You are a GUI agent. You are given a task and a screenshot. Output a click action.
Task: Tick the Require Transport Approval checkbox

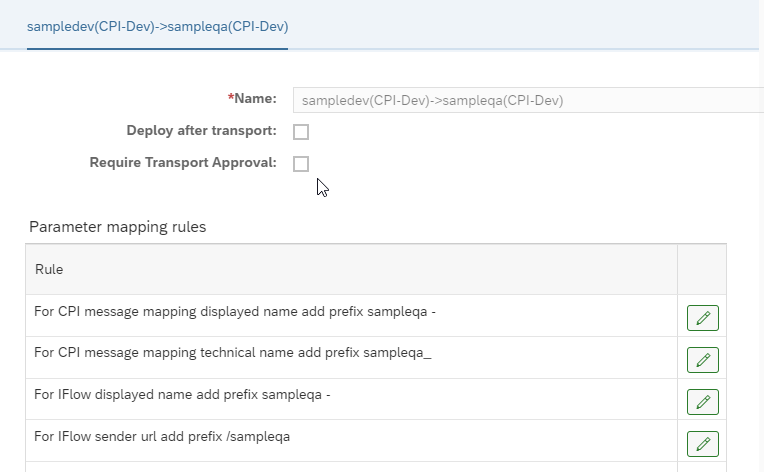(x=301, y=164)
